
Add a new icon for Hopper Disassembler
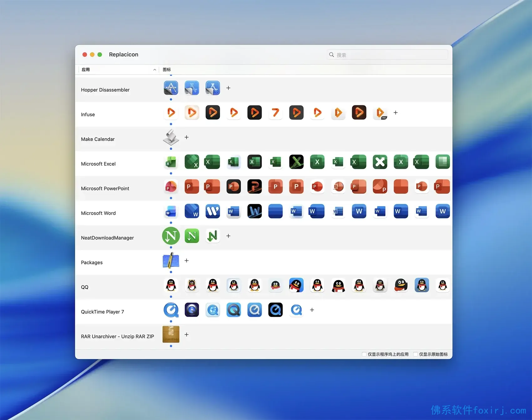pyautogui.click(x=228, y=88)
